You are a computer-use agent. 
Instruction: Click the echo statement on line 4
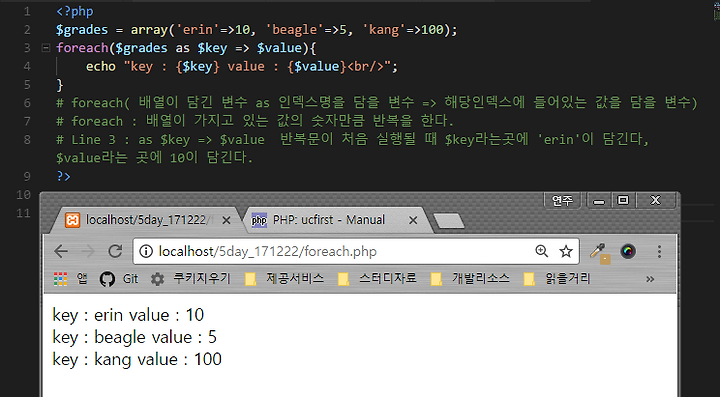[101, 67]
